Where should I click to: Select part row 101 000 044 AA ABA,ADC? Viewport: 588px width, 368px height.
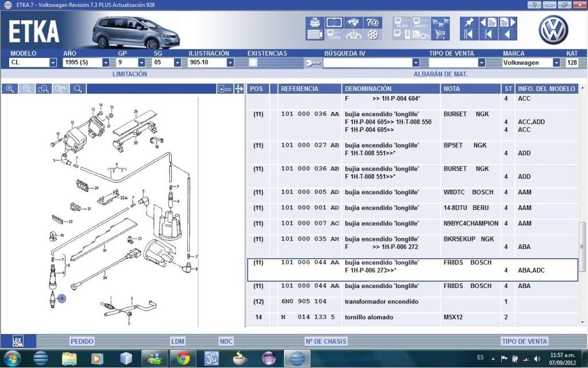(413, 270)
